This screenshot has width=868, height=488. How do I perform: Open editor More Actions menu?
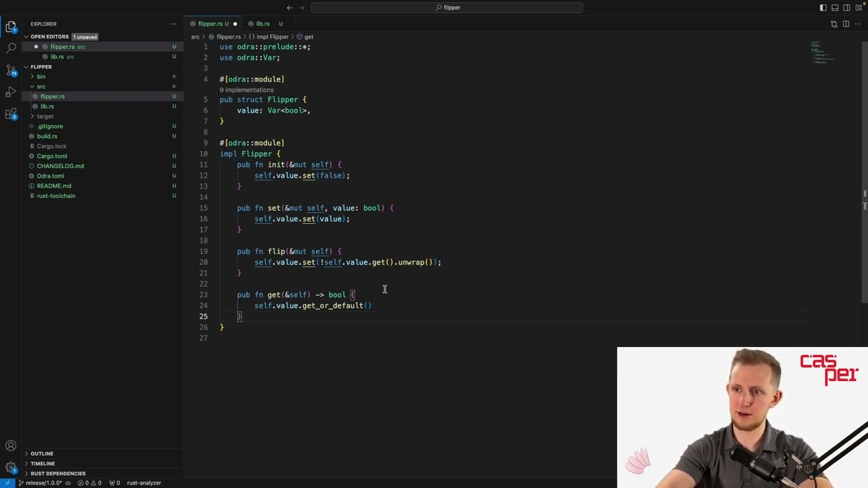point(858,24)
